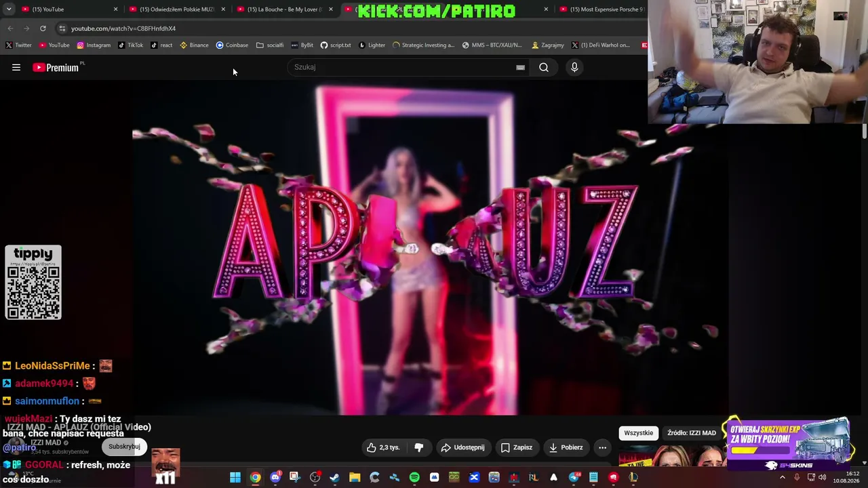This screenshot has height=488, width=868.
Task: Open on-screen keyboard icon in search box
Action: 520,67
